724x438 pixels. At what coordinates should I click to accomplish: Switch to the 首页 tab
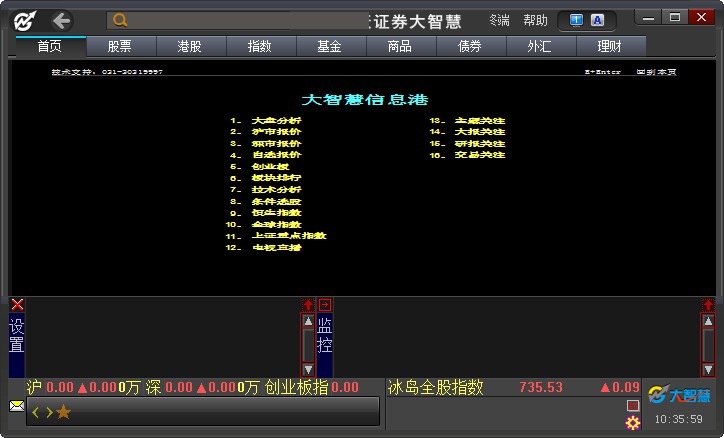coord(50,46)
